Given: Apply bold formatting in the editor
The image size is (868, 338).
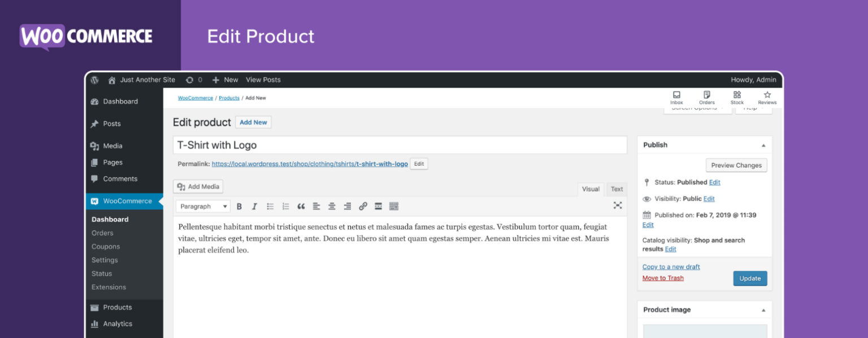Looking at the screenshot, I should [240, 206].
